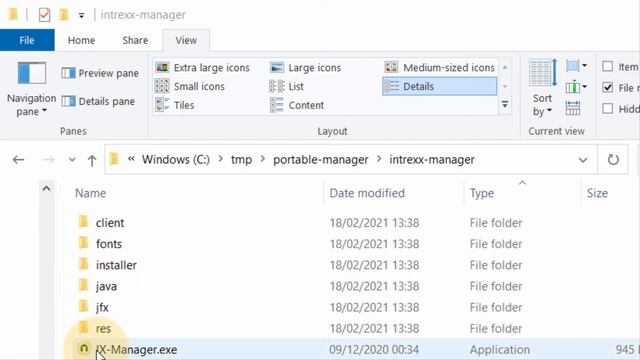Open the Navigation pane dropdown
Image resolution: width=640 pixels, height=360 pixels.
pos(31,105)
